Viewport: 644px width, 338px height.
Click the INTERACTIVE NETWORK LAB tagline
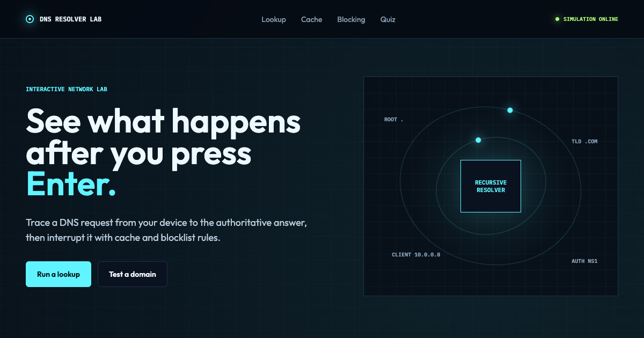67,89
